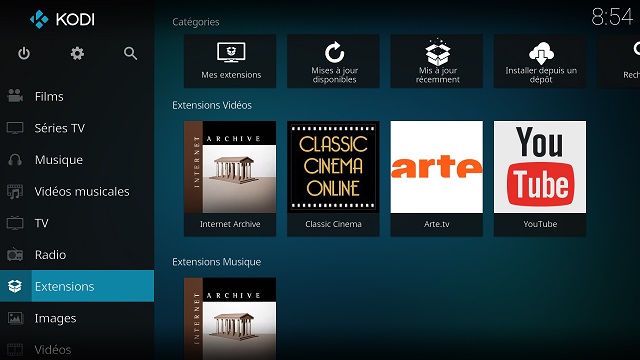640x360 pixels.
Task: Open search with magnifier icon
Action: (x=130, y=53)
